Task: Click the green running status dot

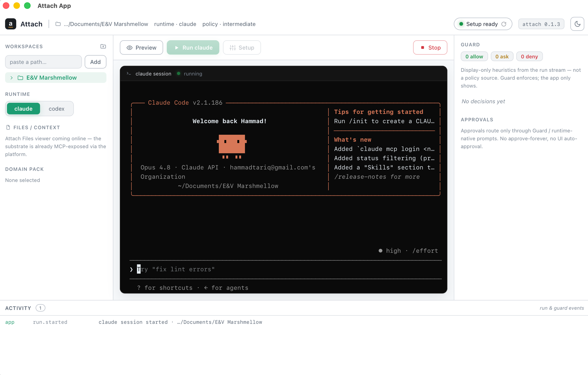Action: (178, 74)
